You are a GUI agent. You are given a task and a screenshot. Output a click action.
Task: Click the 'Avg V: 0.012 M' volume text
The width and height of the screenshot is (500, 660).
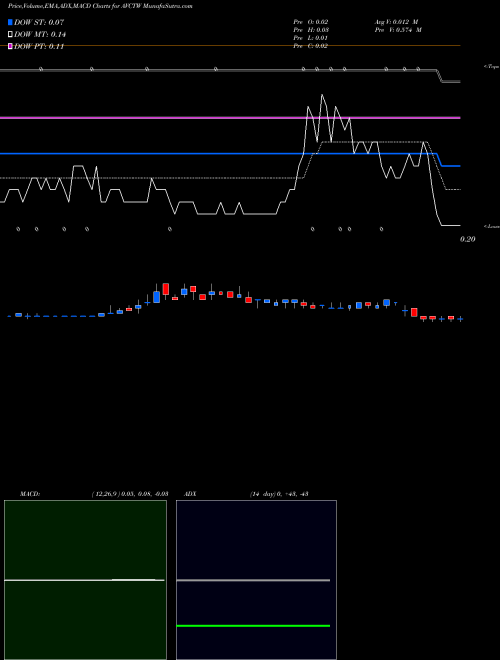(x=396, y=22)
